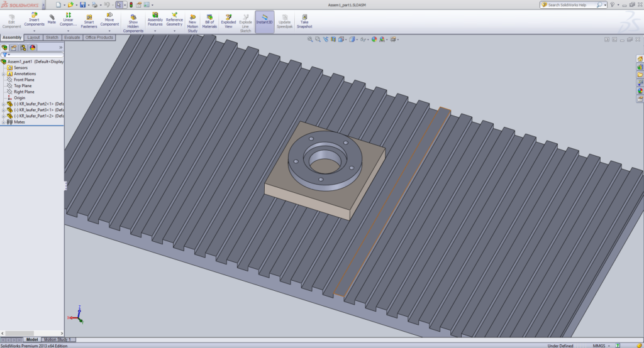
Task: Switch to the Evaluate tab
Action: pos(72,37)
